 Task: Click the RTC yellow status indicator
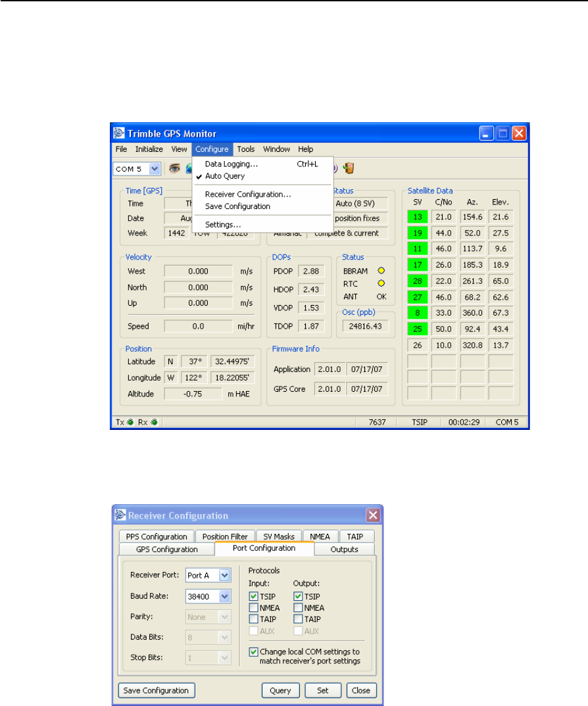[x=381, y=283]
